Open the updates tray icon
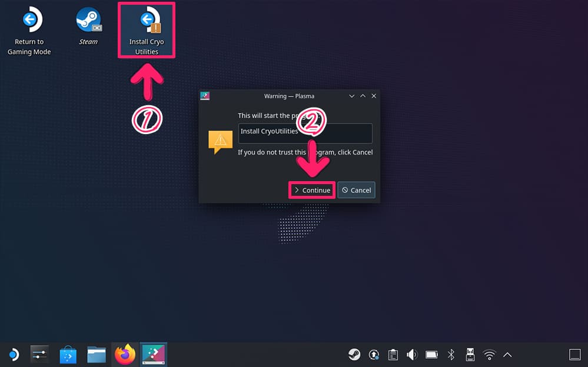 coord(374,354)
